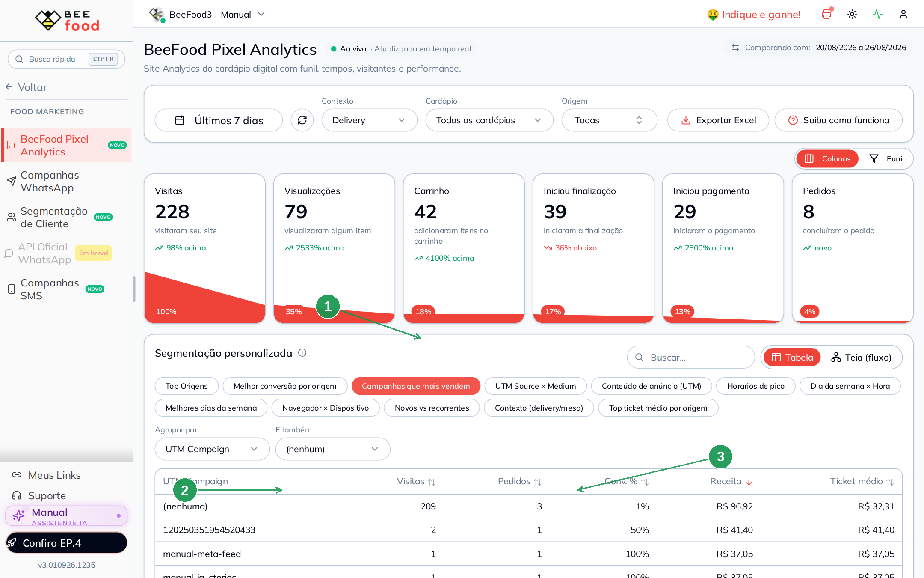
Task: Click the Visitas 228 metric card
Action: tap(205, 248)
